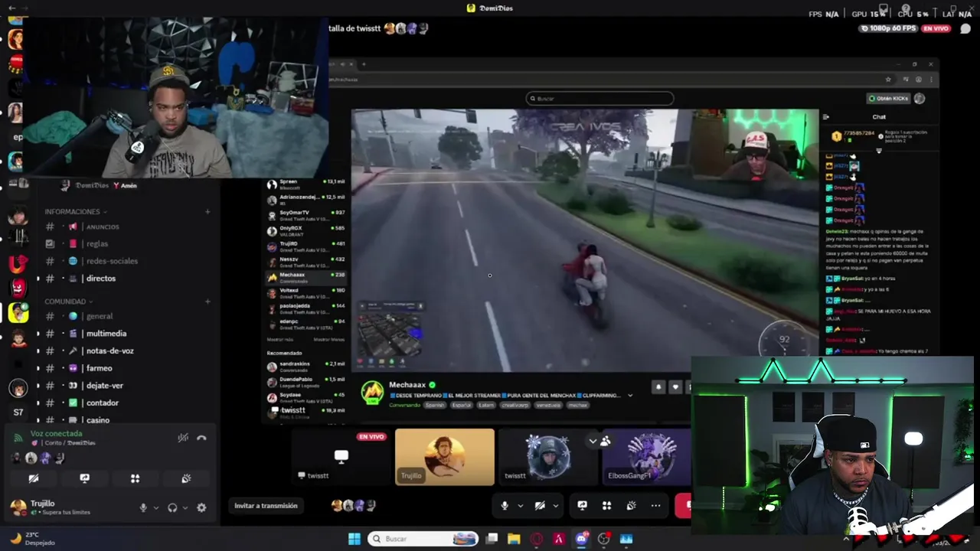Open Discord from the taskbar

click(581, 539)
